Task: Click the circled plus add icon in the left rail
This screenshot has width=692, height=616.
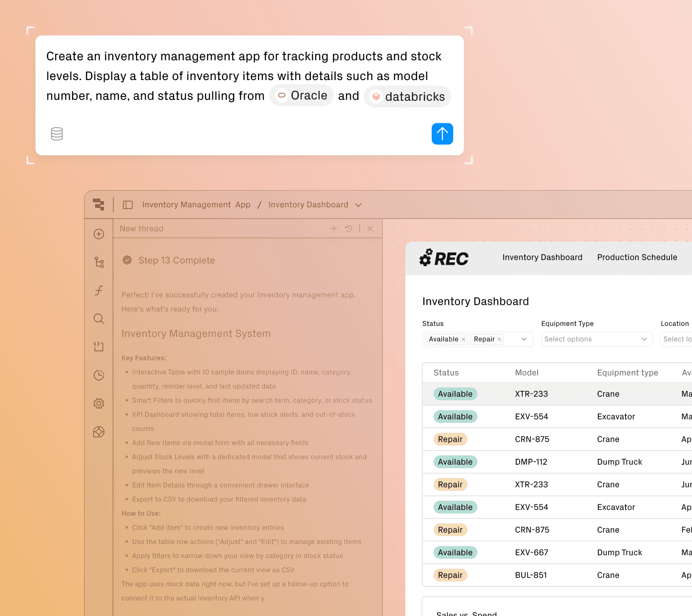Action: [x=99, y=234]
